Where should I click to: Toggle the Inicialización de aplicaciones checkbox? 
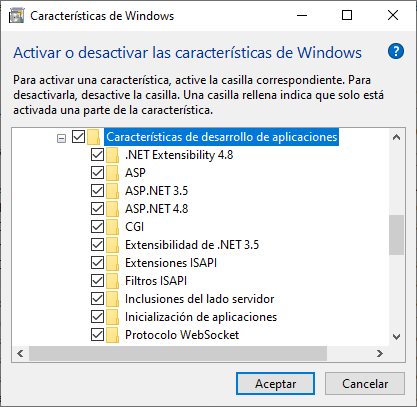(x=97, y=317)
